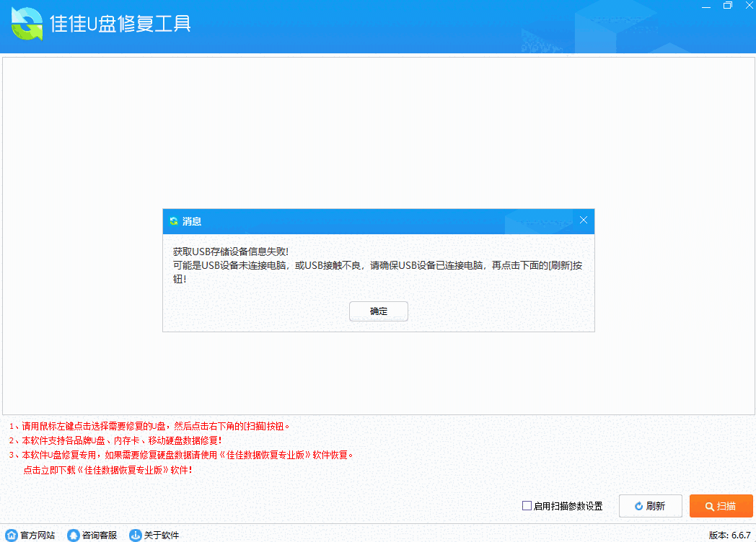Open the 关于软件 link
The image size is (756, 542).
160,535
